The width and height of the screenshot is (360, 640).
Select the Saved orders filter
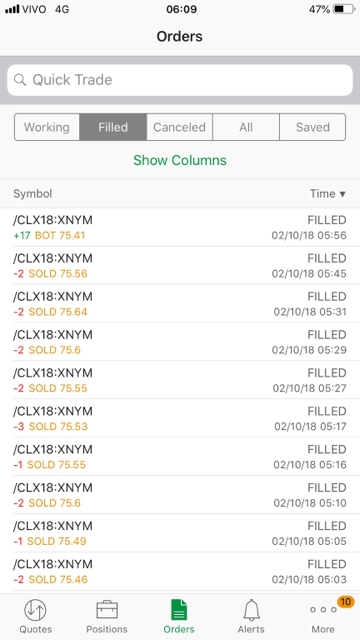[312, 127]
